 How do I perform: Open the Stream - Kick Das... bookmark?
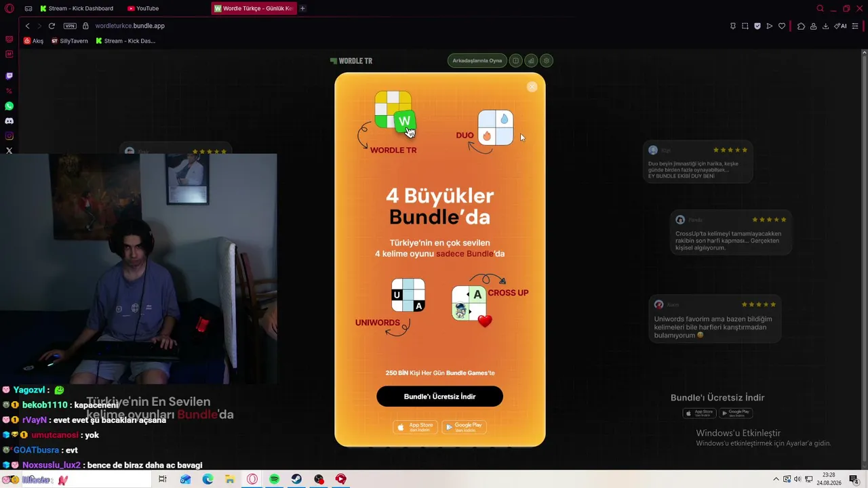tap(125, 41)
